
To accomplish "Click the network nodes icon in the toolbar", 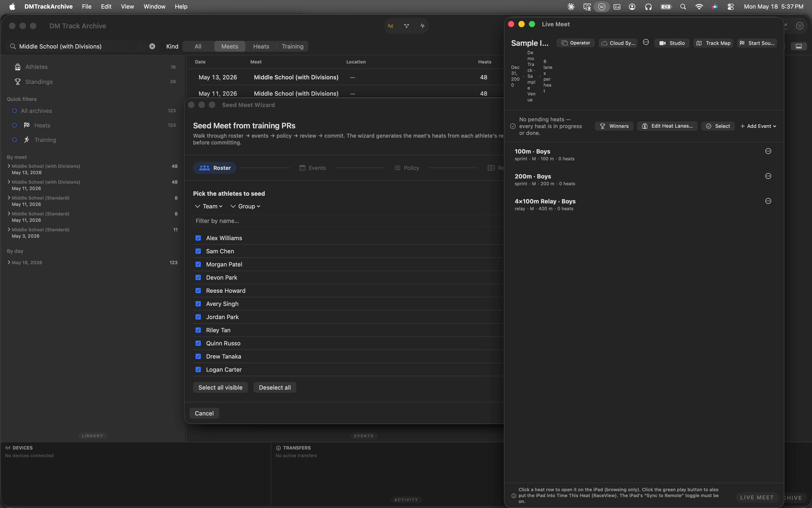I will tap(406, 26).
